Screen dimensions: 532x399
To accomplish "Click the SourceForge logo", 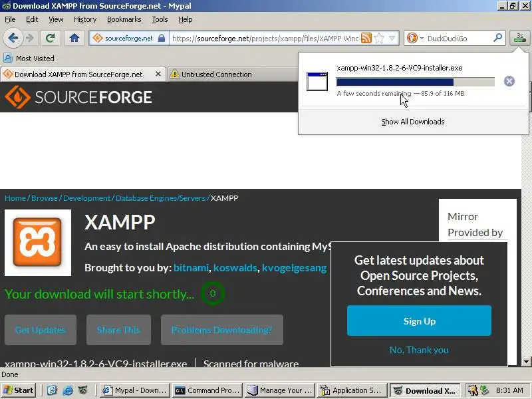I will click(78, 97).
